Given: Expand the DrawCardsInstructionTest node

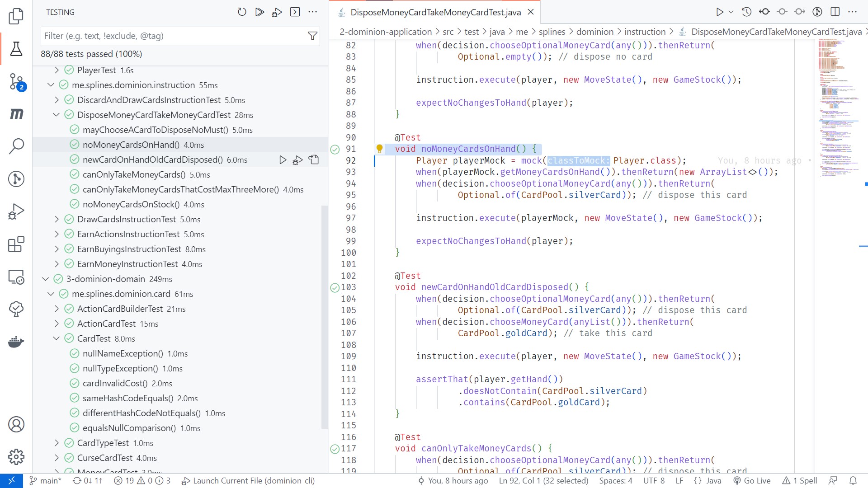Looking at the screenshot, I should tap(57, 219).
